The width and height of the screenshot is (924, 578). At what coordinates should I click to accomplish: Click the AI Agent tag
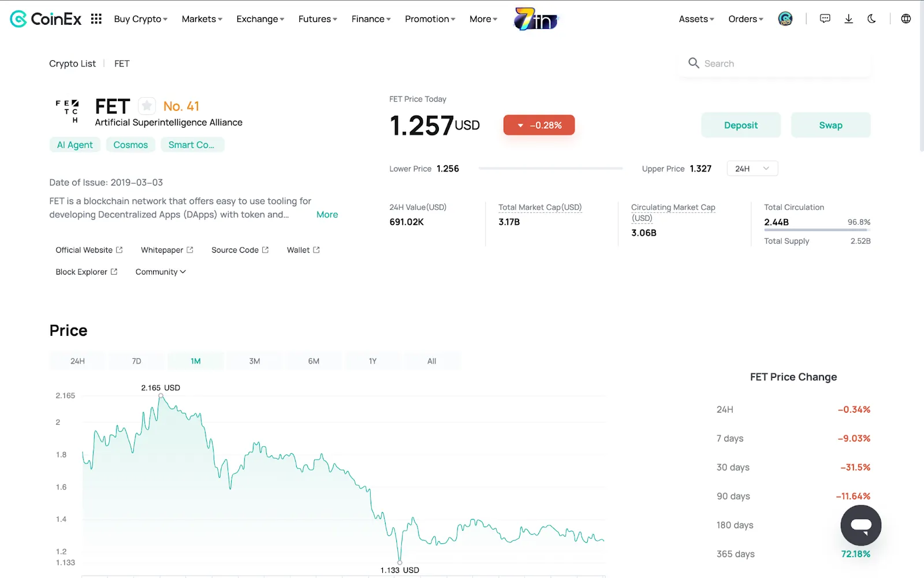tap(75, 144)
